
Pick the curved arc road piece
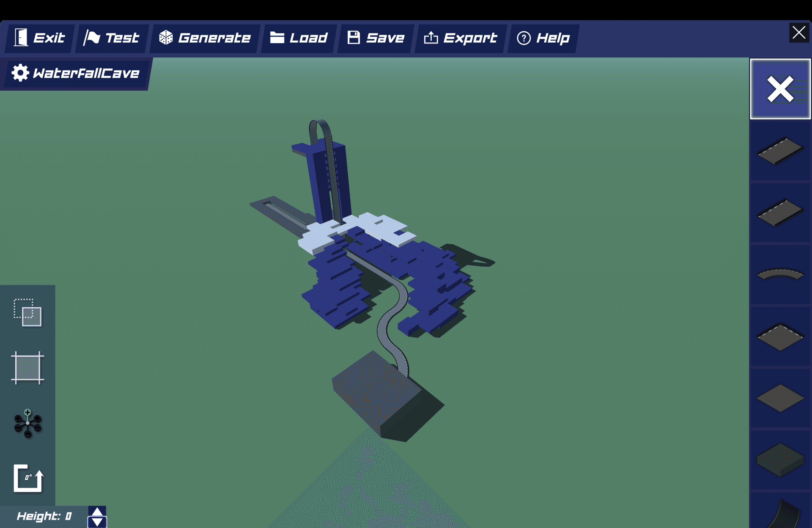click(780, 275)
